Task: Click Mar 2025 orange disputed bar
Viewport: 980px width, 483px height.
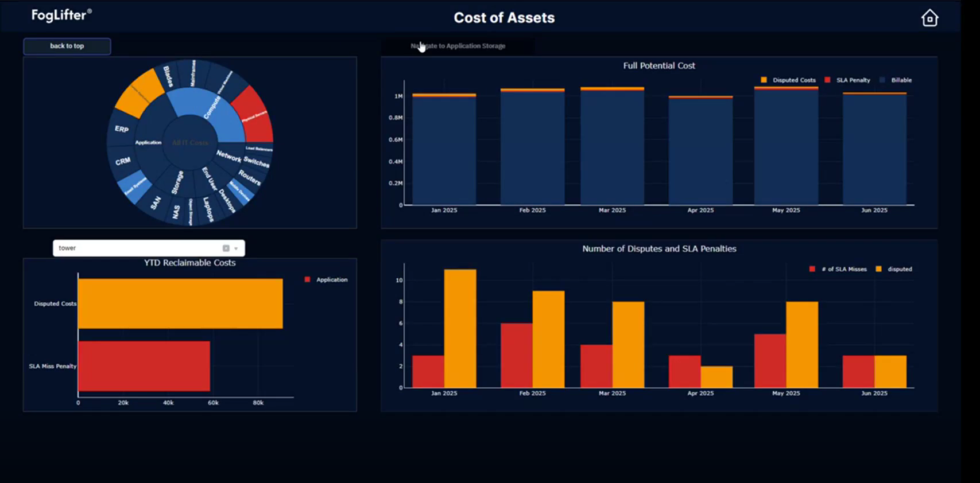Action: tap(629, 345)
